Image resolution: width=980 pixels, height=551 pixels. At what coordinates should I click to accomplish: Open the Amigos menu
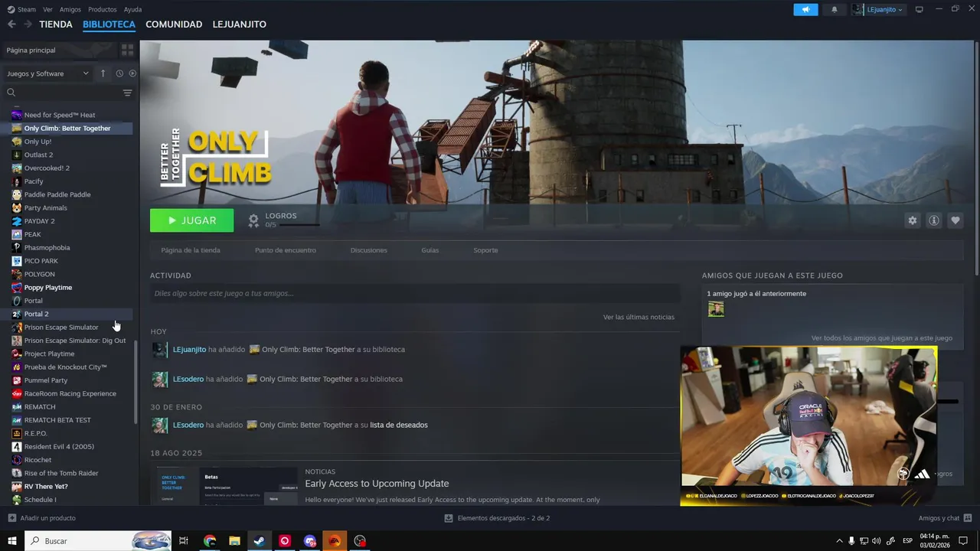click(70, 9)
